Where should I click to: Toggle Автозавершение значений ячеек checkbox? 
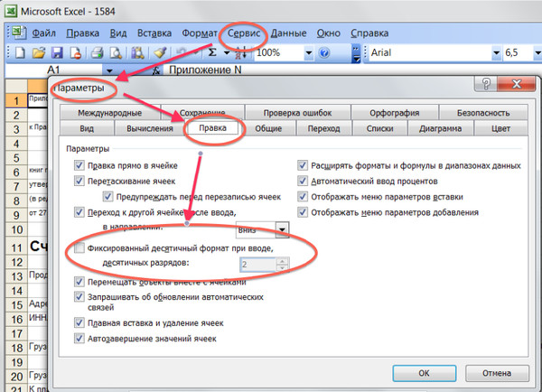click(79, 338)
